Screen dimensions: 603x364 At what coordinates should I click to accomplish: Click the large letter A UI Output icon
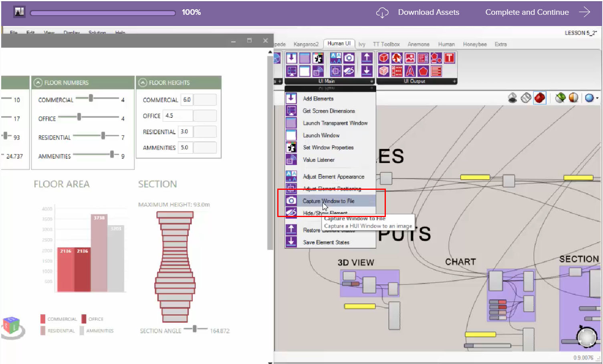[x=410, y=71]
